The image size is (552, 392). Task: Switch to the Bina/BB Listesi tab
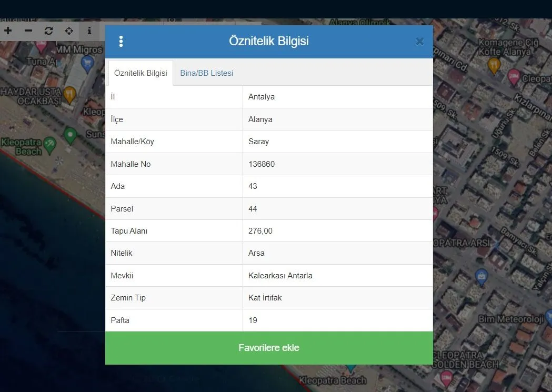(x=206, y=73)
